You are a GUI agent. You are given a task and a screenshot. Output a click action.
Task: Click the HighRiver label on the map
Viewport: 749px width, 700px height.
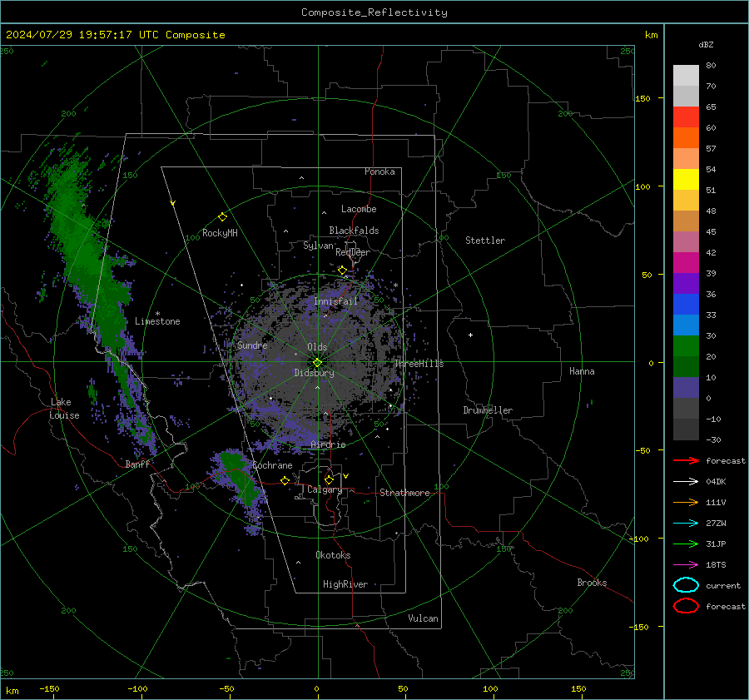click(345, 584)
